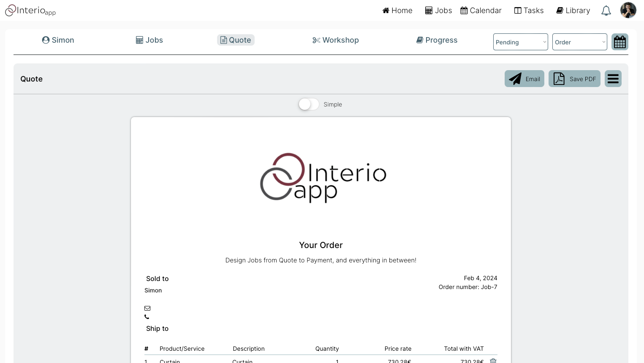Click the 'Product/Service' column header
This screenshot has width=644, height=363.
click(x=182, y=349)
